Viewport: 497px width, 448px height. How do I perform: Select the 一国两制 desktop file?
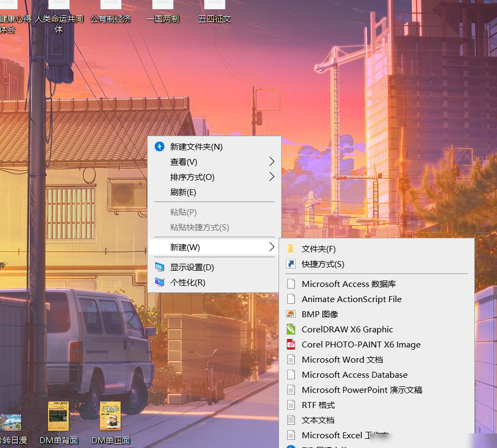(163, 12)
